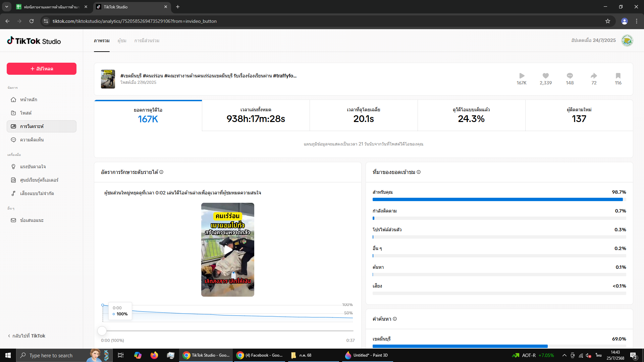This screenshot has height=362, width=644.
Task: Open the Windows Start menu
Action: 8,355
